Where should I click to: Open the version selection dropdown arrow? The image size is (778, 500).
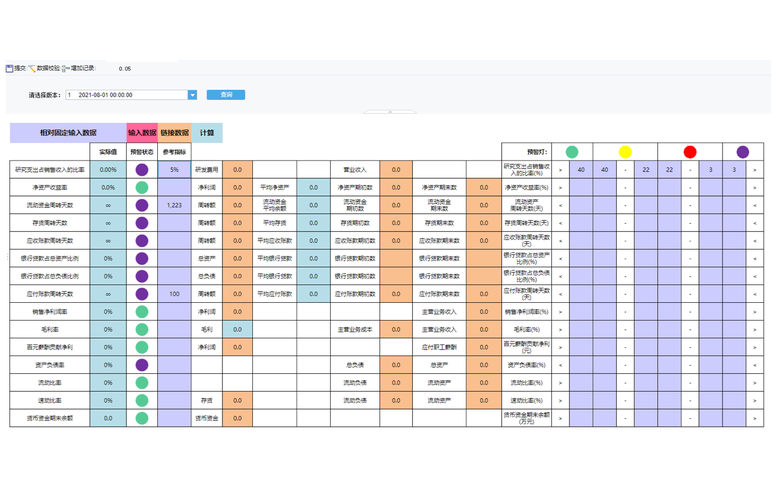pos(192,95)
